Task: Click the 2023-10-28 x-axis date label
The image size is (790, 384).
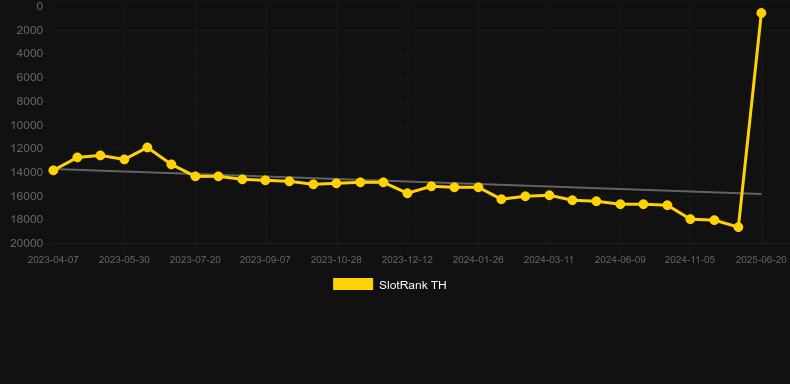Action: (x=336, y=260)
